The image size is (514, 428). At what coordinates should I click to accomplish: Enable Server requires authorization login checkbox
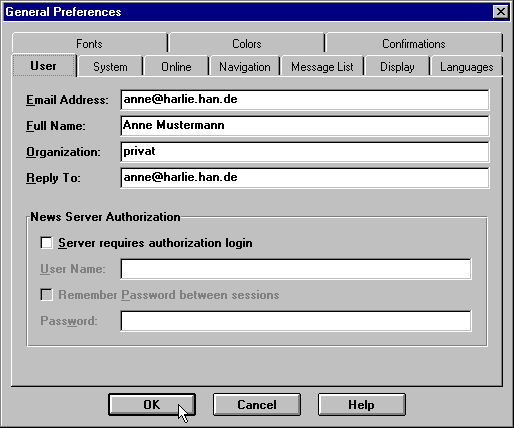46,243
